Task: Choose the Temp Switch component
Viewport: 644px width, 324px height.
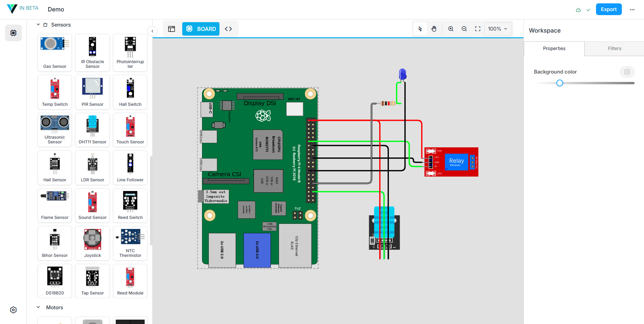Action: 55,92
